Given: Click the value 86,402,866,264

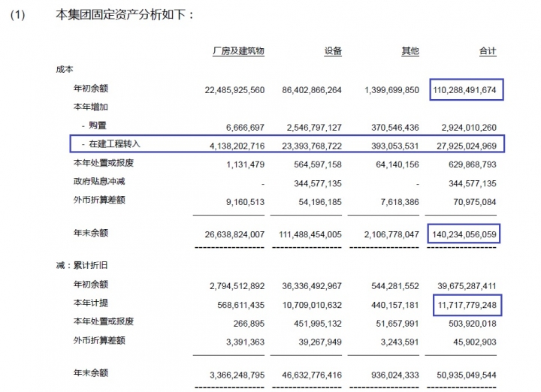Looking at the screenshot, I should click(312, 90).
